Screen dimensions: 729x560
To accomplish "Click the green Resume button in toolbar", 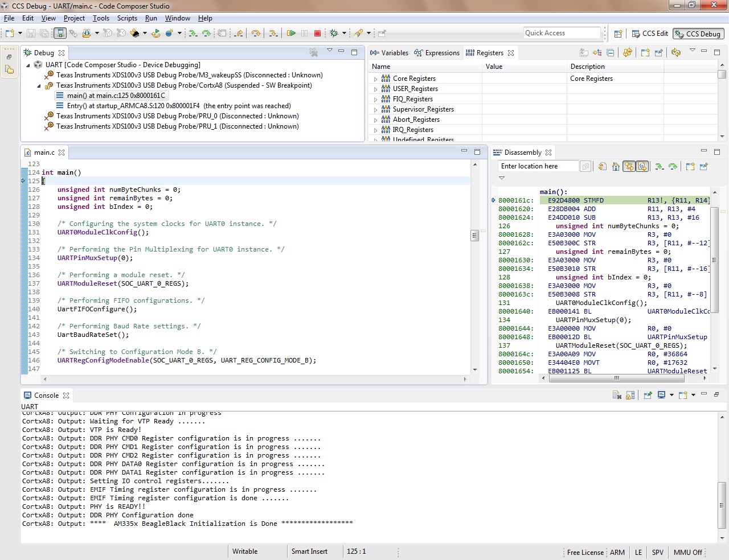I will [291, 34].
